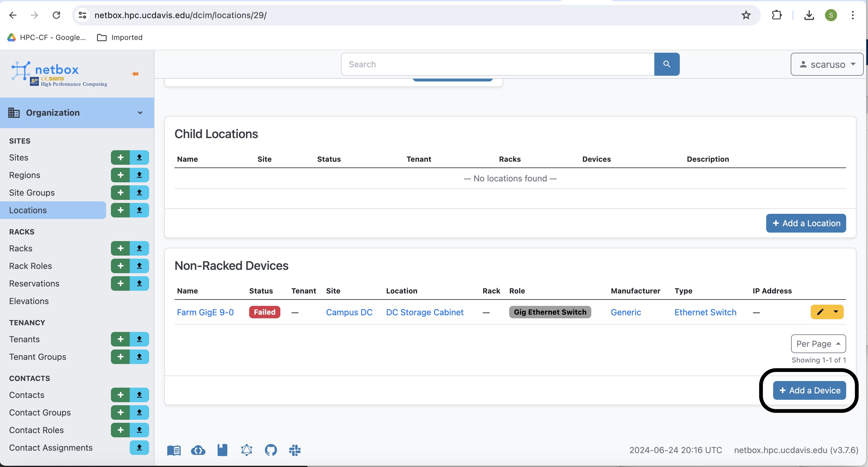Click the yellow pencil edit icon for Farm GigE 9-0
The width and height of the screenshot is (868, 467).
tap(820, 312)
